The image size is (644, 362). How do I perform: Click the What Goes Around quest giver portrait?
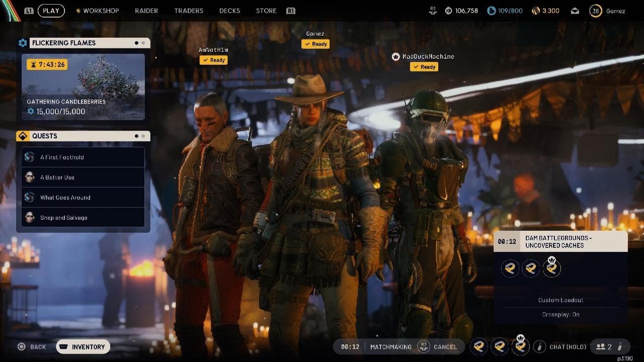[x=30, y=197]
